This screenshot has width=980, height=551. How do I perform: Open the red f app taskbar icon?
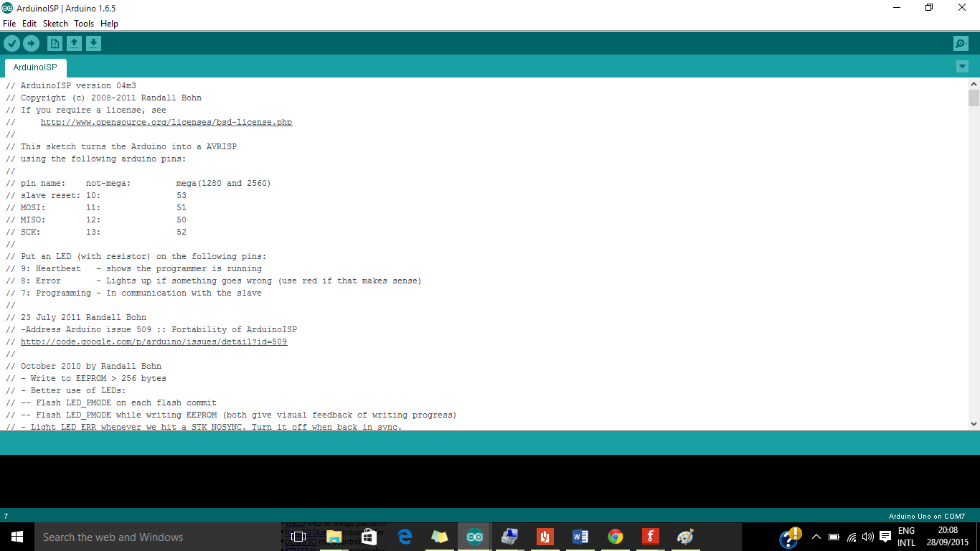point(651,537)
